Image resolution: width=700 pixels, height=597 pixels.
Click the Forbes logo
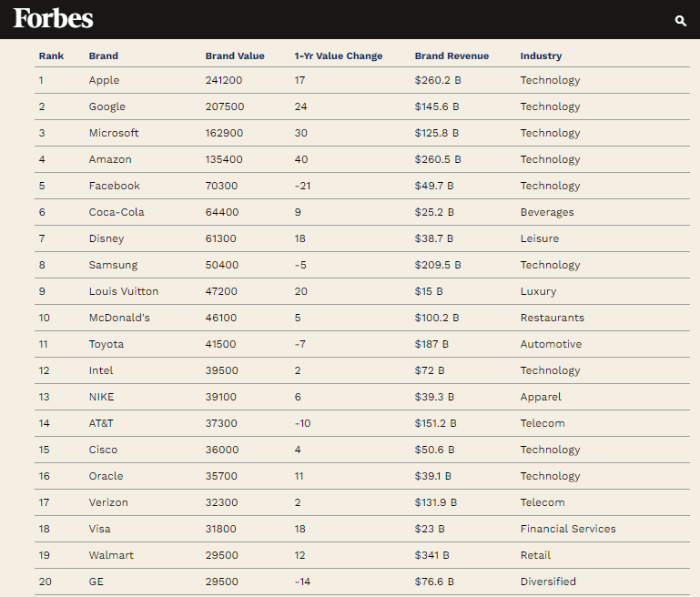pos(53,19)
